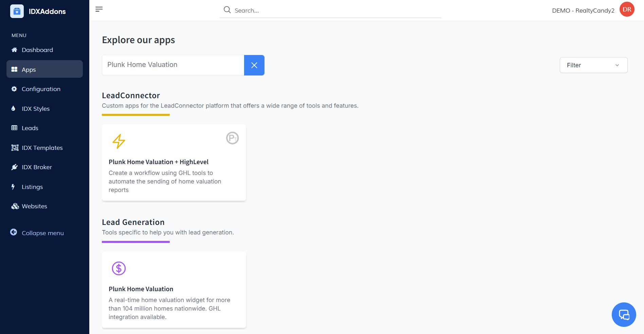Open Plunk Home Valuation + HighLevel app

tap(159, 162)
